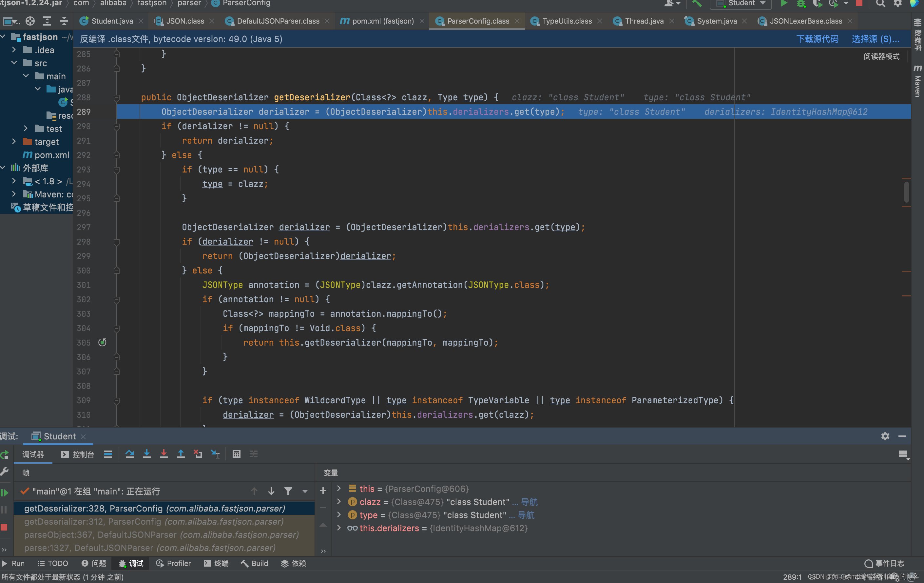The height and width of the screenshot is (583, 924).
Task: Expand 'this' variable in debugger
Action: (339, 489)
